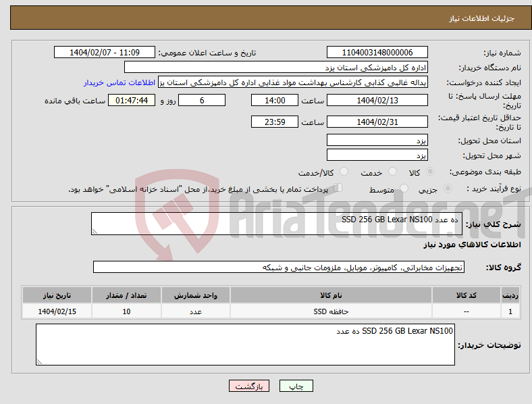Click the request creator field
Image resolution: width=532 pixels, height=404 pixels.
click(293, 82)
